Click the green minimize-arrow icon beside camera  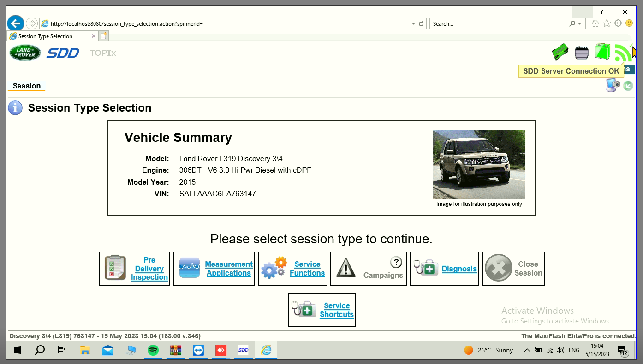click(x=628, y=86)
